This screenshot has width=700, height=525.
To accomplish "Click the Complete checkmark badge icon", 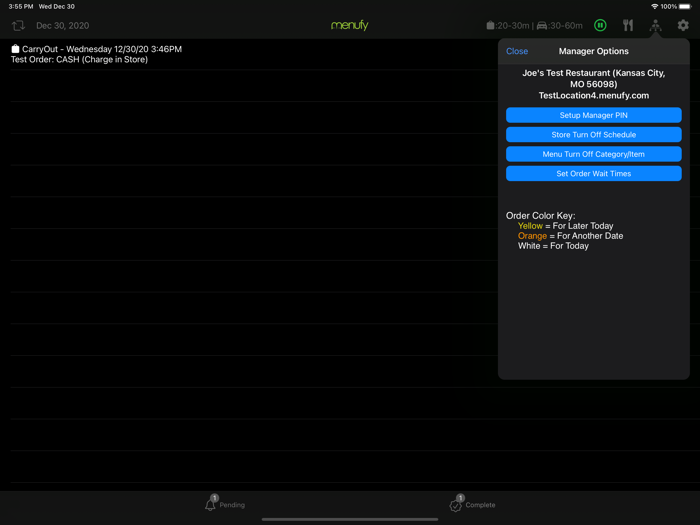I will (455, 505).
